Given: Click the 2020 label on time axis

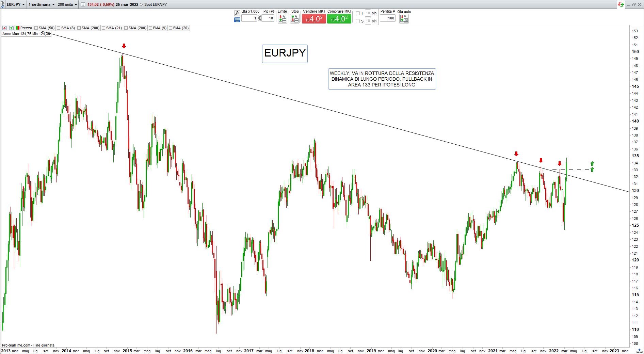Looking at the screenshot, I should 432,351.
